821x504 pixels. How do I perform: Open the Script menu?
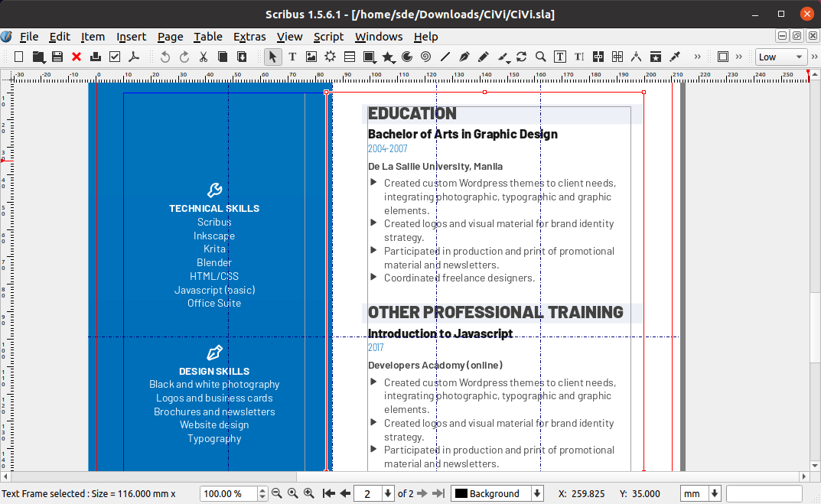328,37
